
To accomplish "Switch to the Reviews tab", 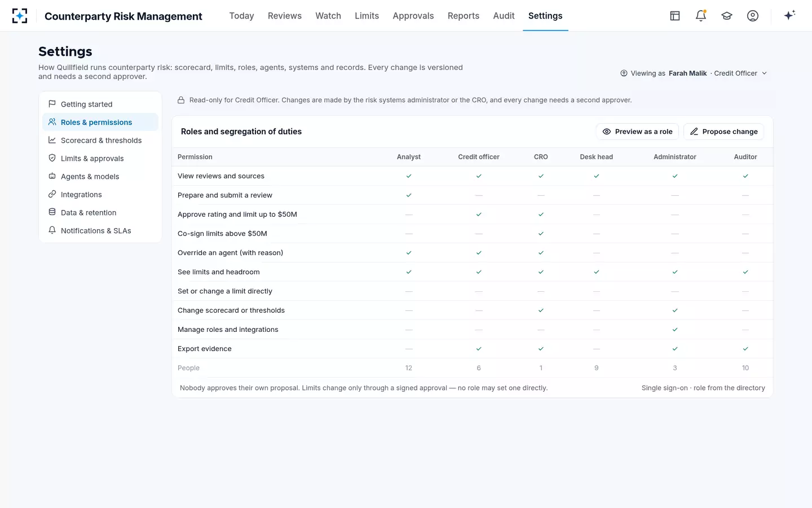I will click(285, 16).
